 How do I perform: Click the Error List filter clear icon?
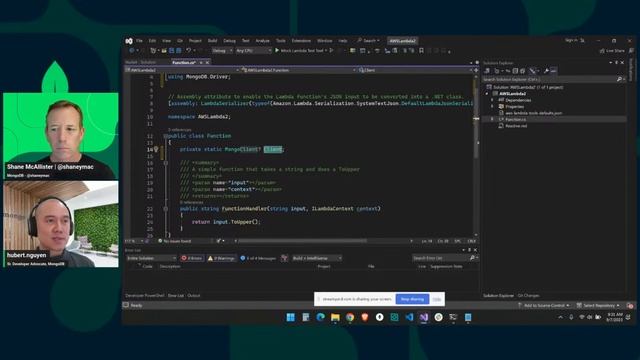[284, 258]
